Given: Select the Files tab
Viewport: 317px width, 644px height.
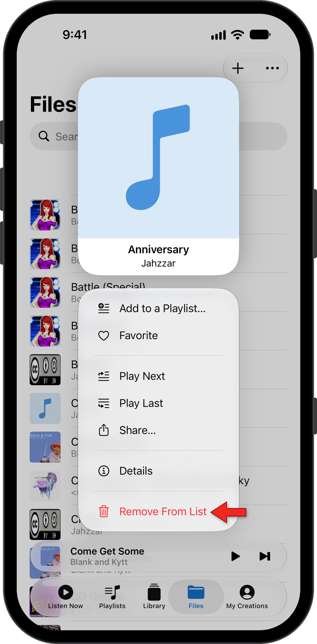Looking at the screenshot, I should pyautogui.click(x=196, y=597).
